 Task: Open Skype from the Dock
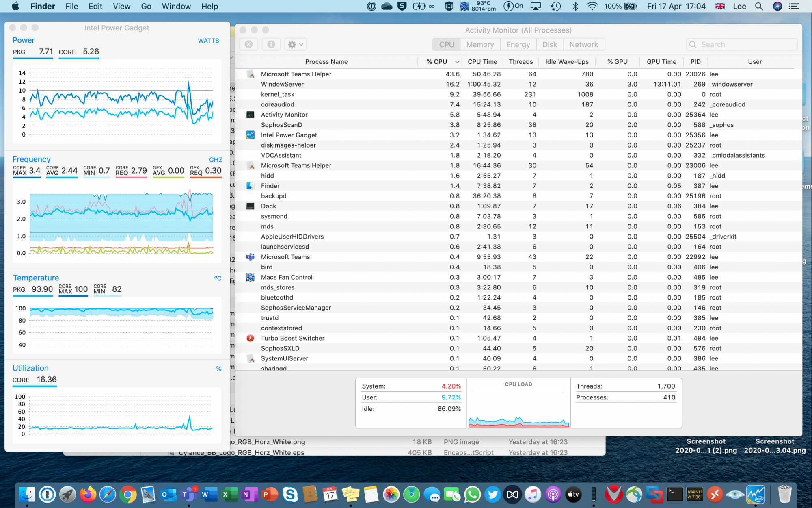tap(290, 495)
